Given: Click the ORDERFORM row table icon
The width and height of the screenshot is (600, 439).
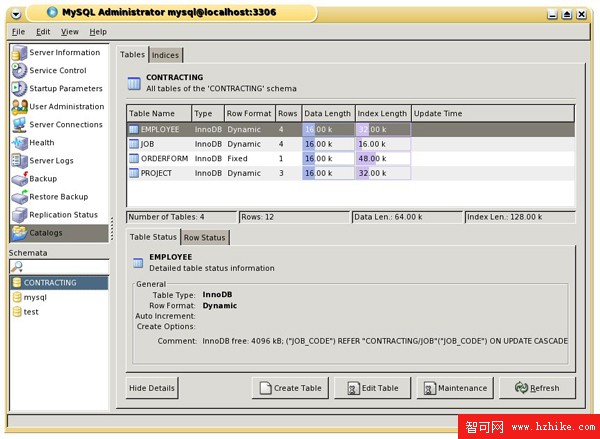Looking at the screenshot, I should (x=134, y=158).
